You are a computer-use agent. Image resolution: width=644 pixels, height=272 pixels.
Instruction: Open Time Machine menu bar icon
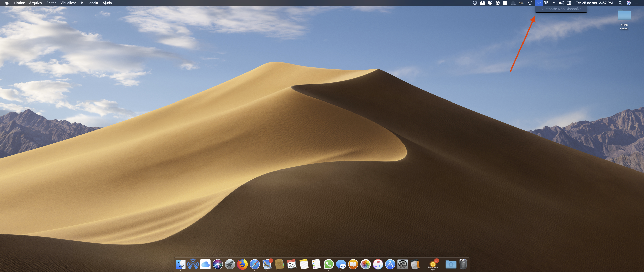(x=530, y=3)
